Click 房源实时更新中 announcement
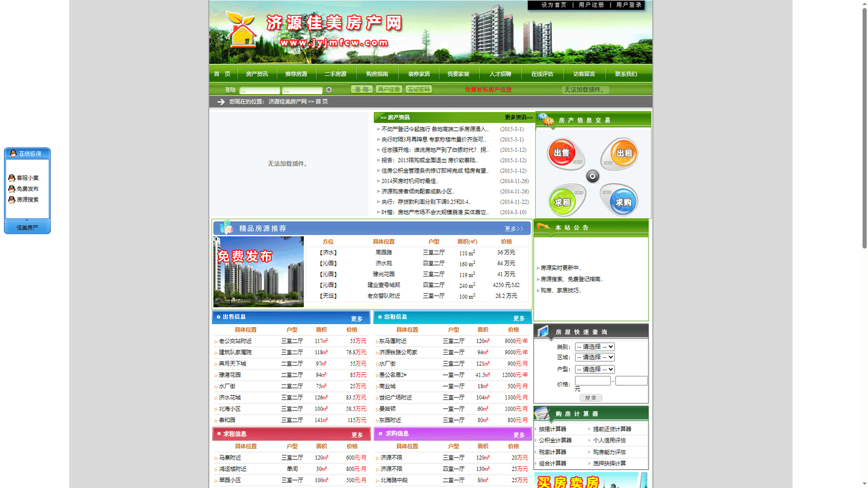 point(561,267)
